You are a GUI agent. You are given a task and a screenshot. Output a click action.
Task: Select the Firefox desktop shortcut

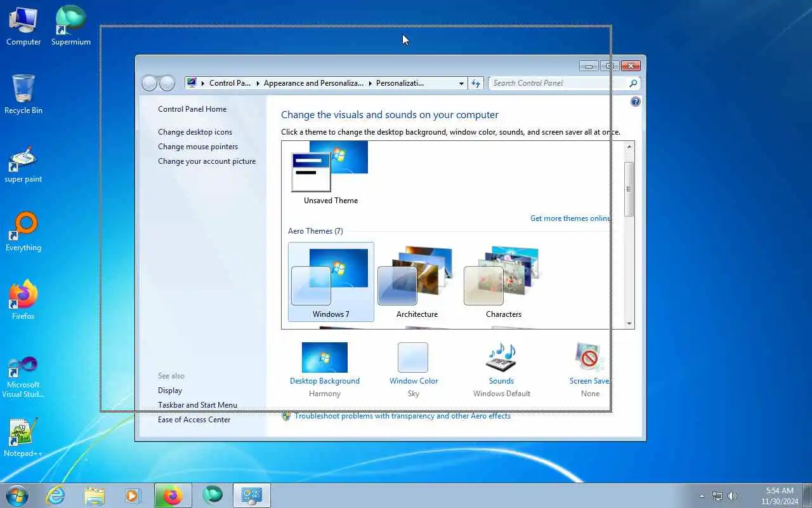(23, 300)
